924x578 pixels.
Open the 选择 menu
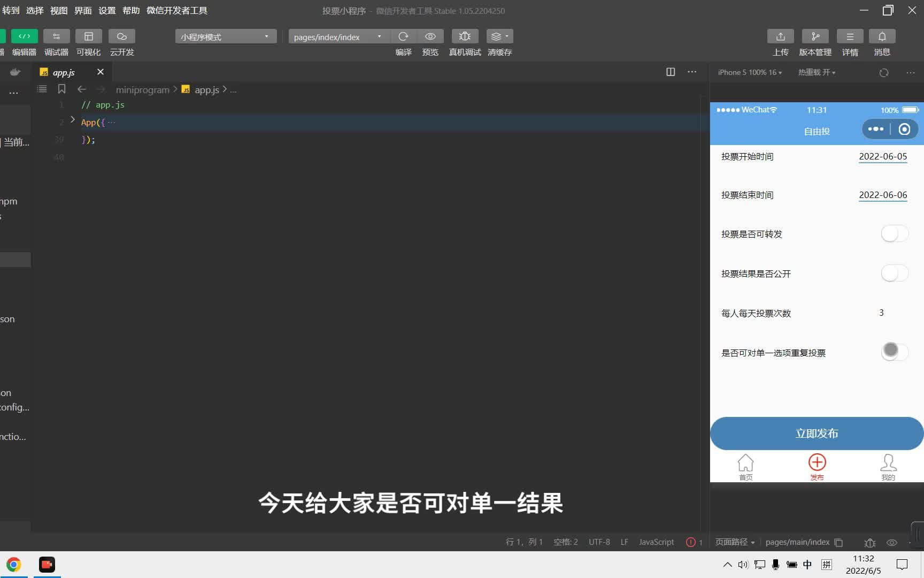pos(35,10)
